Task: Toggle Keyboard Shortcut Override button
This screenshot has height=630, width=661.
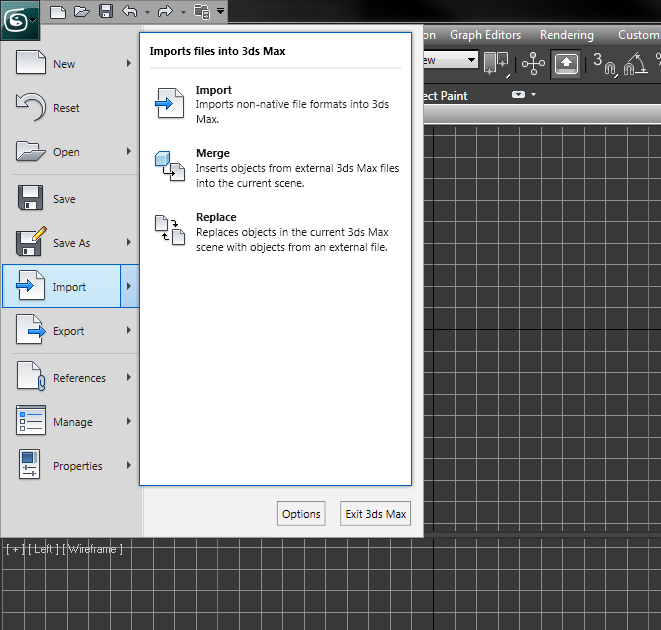Action: [566, 65]
